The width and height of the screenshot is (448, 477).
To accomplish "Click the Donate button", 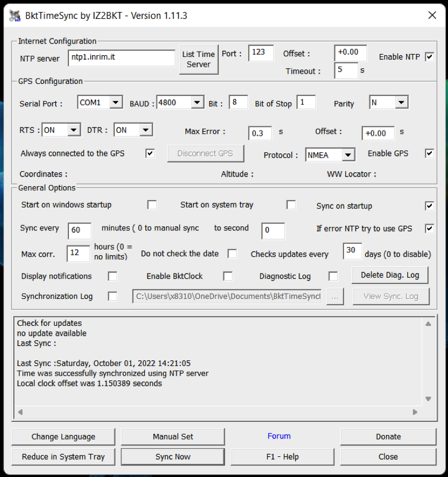I will tap(388, 437).
